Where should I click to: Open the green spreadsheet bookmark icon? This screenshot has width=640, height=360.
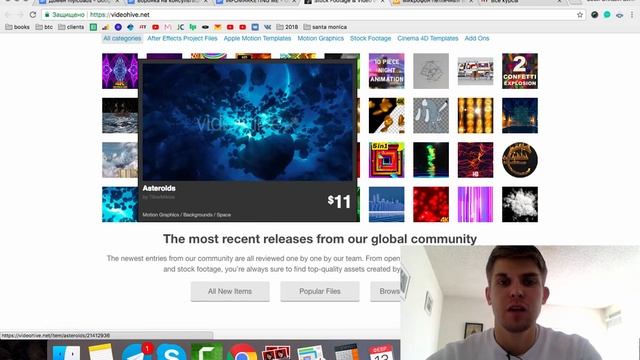(93, 27)
